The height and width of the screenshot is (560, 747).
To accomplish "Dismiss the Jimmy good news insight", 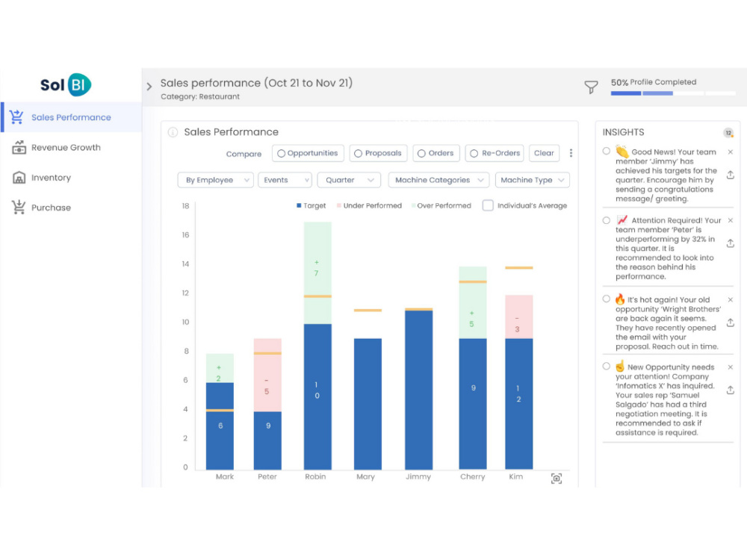I will point(731,152).
